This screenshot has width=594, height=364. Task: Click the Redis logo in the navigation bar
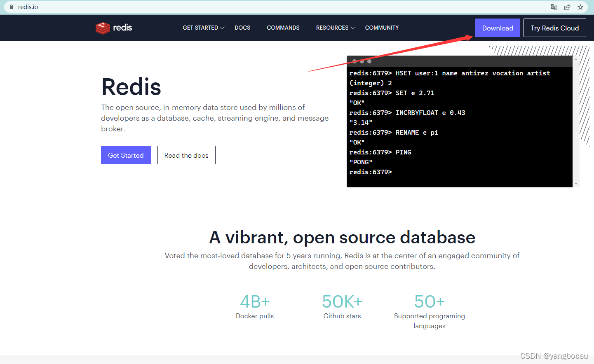click(114, 28)
